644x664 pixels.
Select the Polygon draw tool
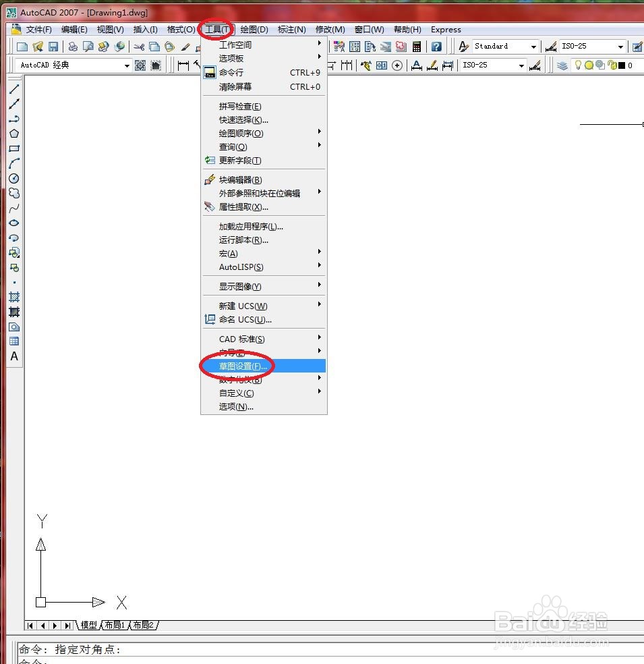click(x=14, y=134)
